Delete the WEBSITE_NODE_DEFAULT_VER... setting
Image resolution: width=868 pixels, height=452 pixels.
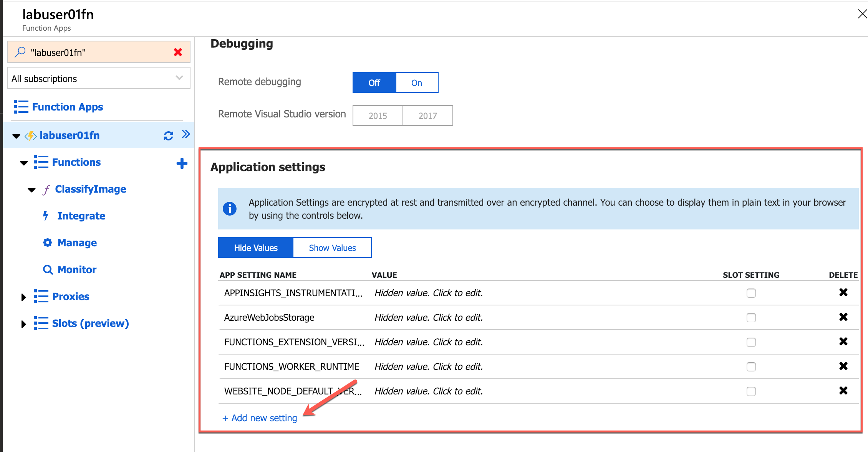843,391
